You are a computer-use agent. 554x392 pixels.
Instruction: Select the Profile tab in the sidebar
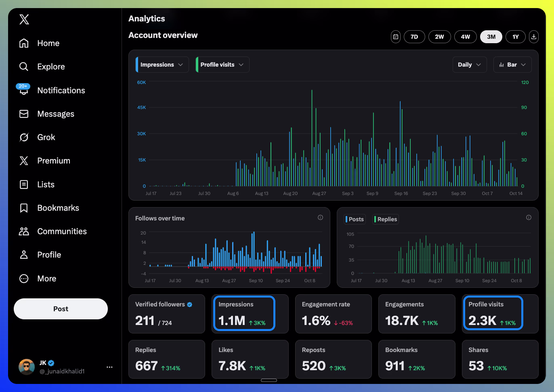coord(50,254)
